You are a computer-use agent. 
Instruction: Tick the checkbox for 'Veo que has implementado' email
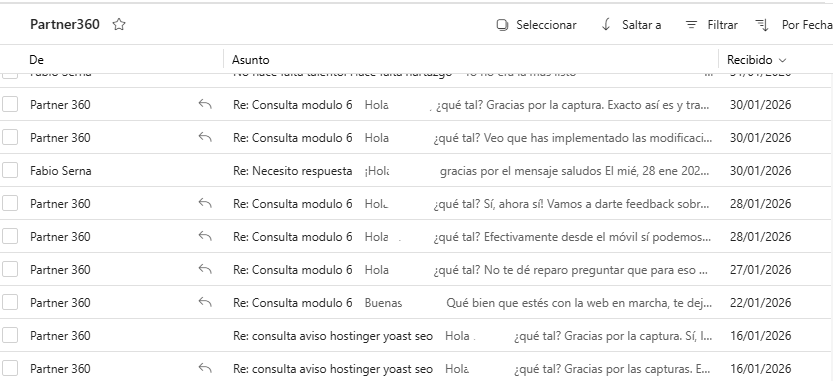(10, 138)
